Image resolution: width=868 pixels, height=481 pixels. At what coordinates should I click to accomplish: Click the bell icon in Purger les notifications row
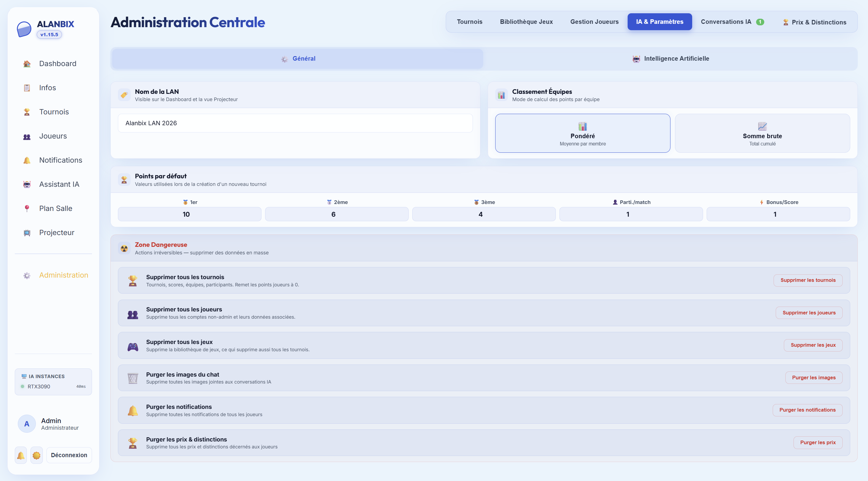point(133,411)
